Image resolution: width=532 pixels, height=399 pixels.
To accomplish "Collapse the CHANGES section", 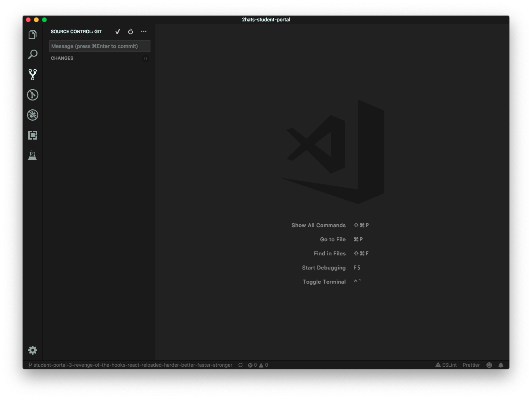I will 62,58.
